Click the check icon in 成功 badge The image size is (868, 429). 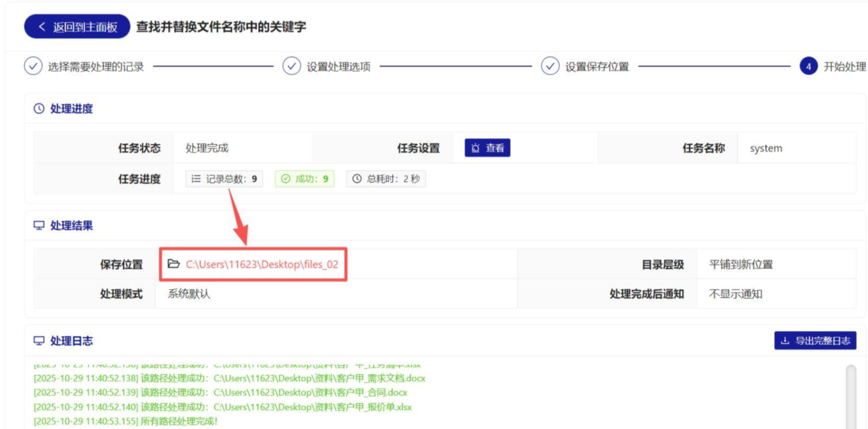(x=286, y=179)
